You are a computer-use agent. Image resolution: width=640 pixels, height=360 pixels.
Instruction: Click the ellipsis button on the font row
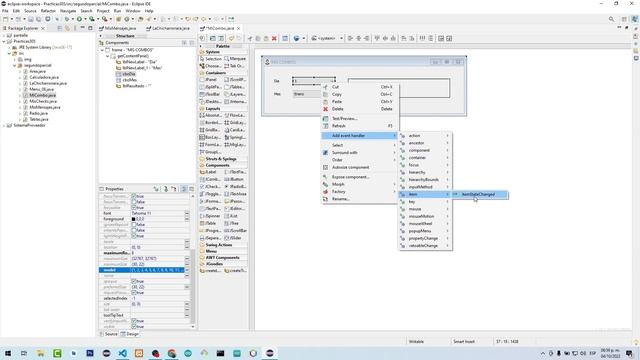(x=187, y=213)
